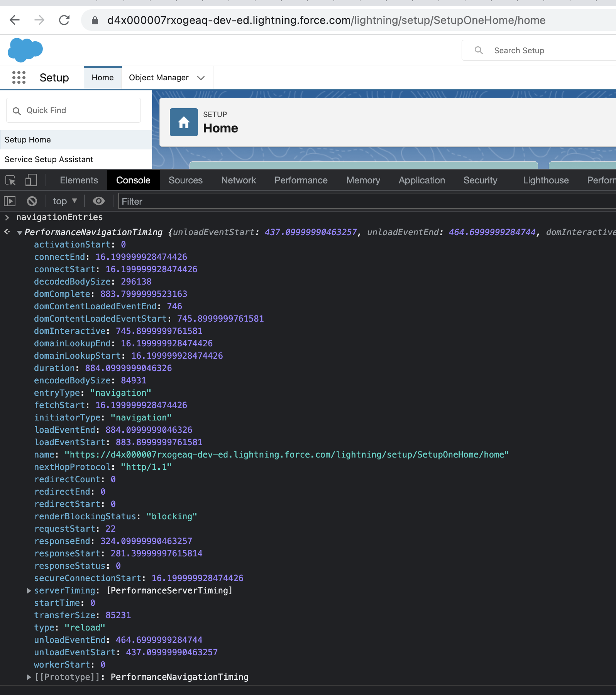The height and width of the screenshot is (695, 616).
Task: Expand the [[Prototype]] entry
Action: coord(29,677)
